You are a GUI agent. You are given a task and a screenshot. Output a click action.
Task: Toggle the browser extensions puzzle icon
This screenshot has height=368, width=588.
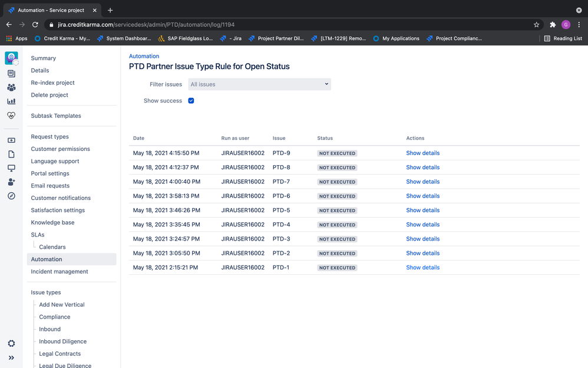[552, 25]
